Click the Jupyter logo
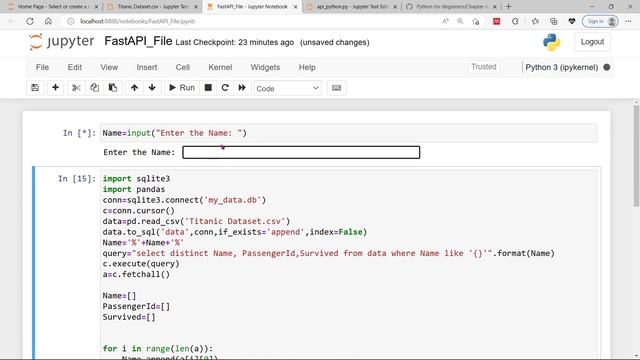 coord(62,42)
